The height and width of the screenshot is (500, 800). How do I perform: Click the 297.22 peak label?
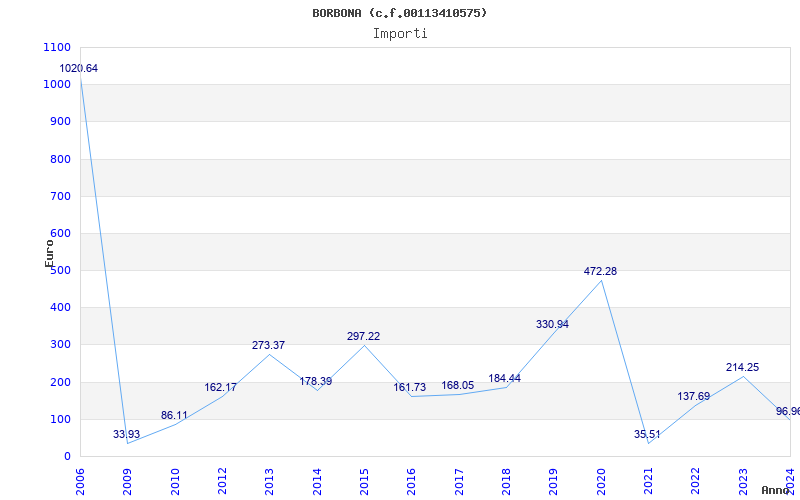coord(363,336)
